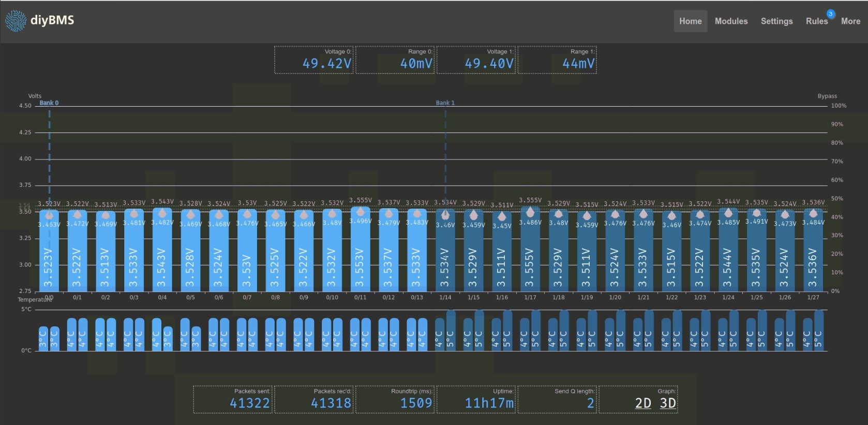This screenshot has width=868, height=425.
Task: Click the temperature bars under cell 0/8
Action: (275, 334)
